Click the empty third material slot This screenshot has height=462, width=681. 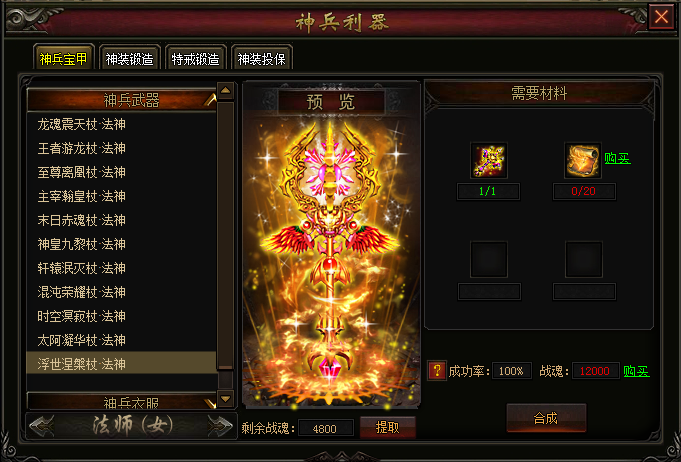click(x=489, y=259)
